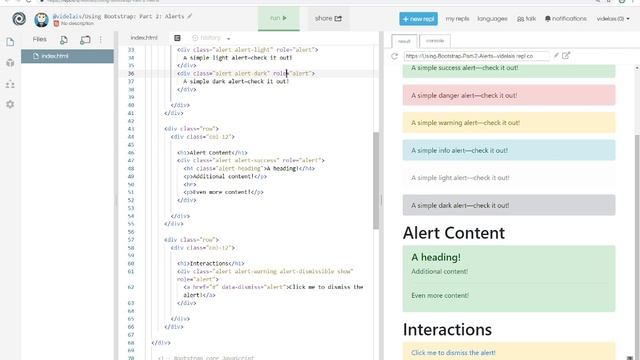The image size is (640, 360).
Task: Edit the preview URL pencil icon
Action: [x=556, y=55]
